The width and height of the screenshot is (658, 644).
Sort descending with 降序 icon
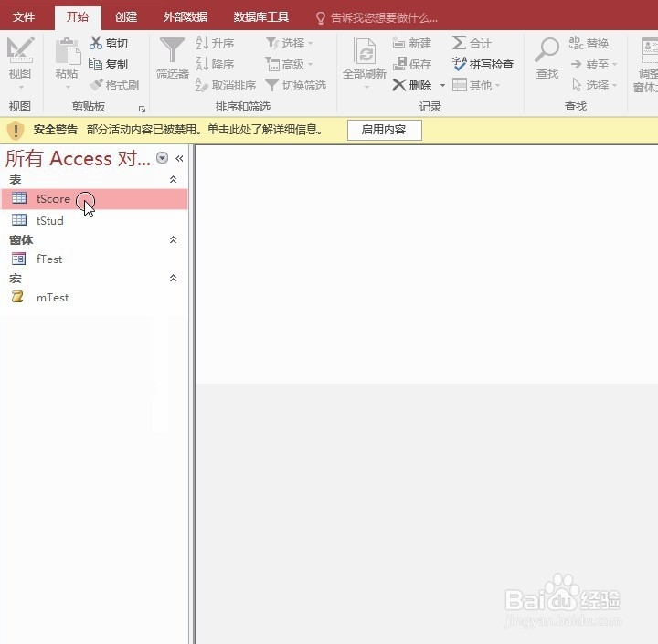tap(202, 64)
